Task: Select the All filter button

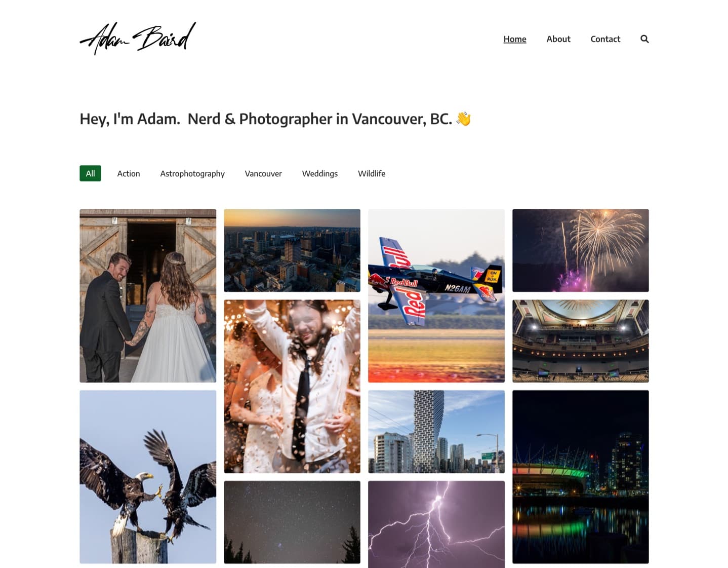Action: [x=90, y=173]
